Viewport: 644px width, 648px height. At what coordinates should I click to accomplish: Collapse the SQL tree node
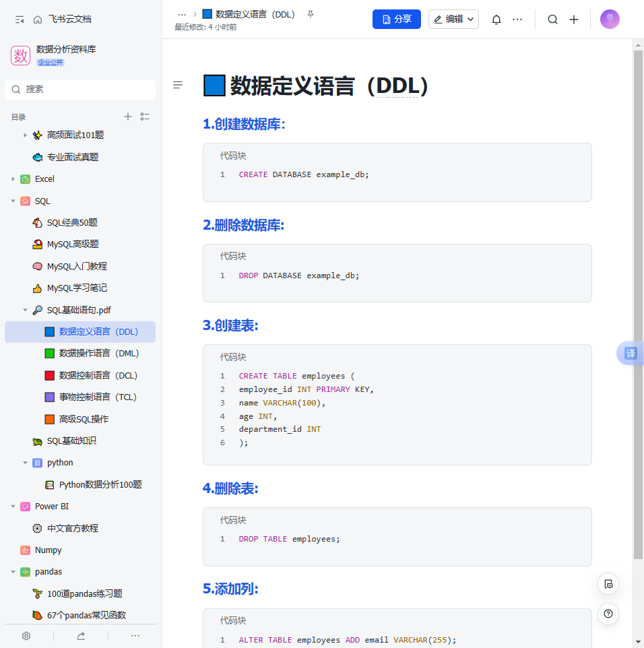coord(13,201)
